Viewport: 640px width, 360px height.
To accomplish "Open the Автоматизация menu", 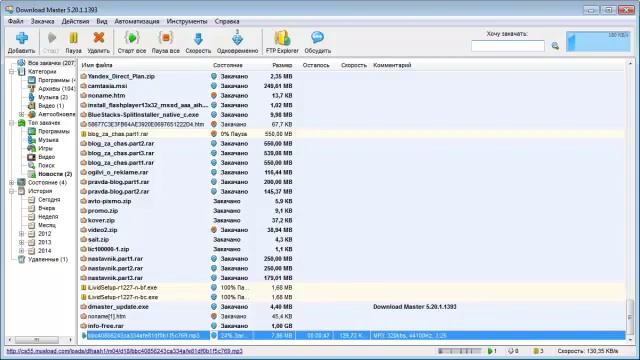I will tap(137, 21).
